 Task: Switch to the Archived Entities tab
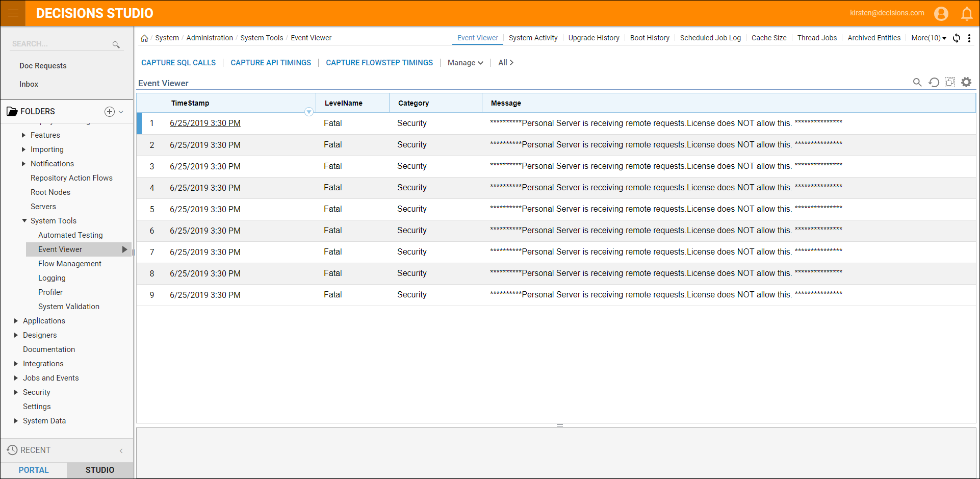point(874,38)
